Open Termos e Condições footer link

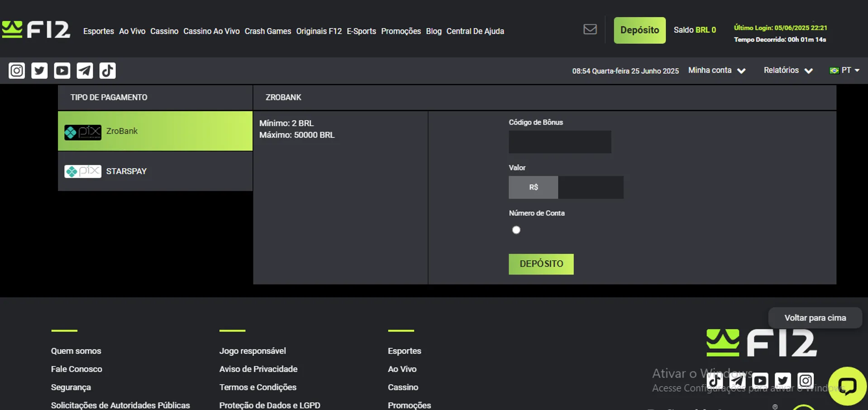(258, 387)
